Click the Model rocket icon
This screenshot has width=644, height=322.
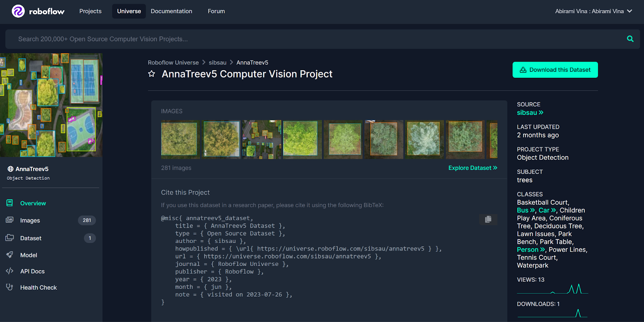pyautogui.click(x=10, y=255)
